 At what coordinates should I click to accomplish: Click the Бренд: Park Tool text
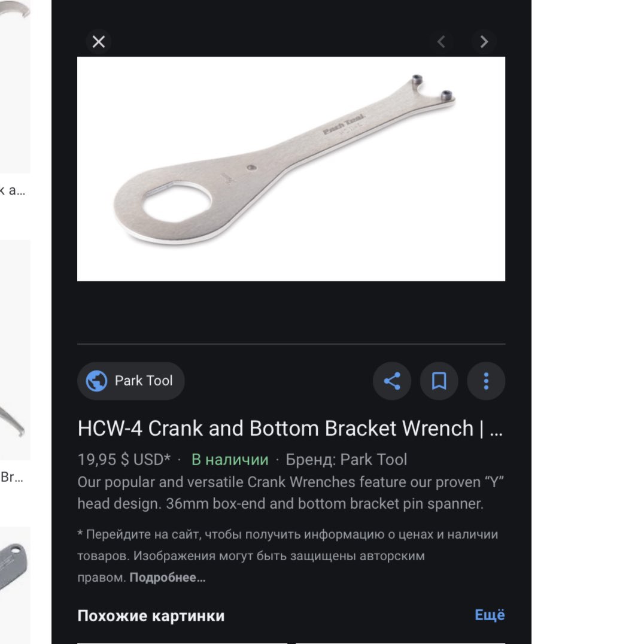pos(346,459)
